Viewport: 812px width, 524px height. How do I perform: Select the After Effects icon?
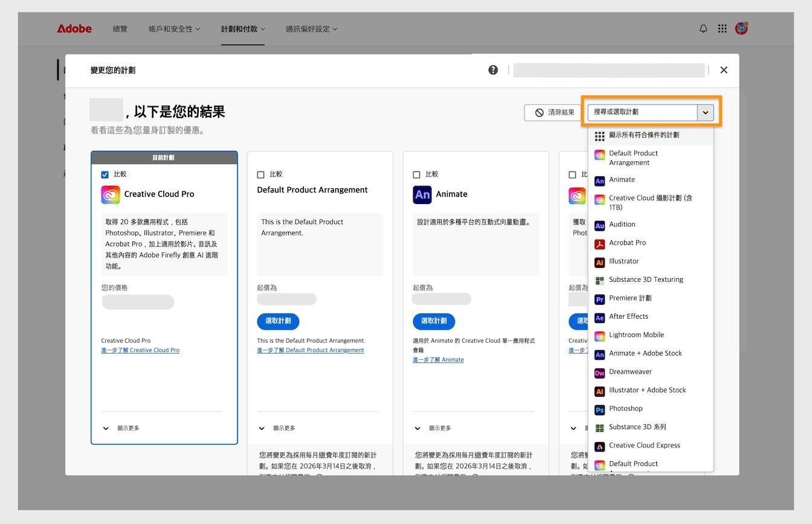click(x=599, y=317)
